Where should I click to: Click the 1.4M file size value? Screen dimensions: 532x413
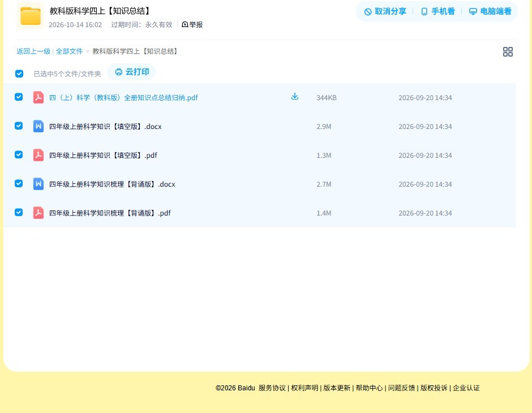324,213
